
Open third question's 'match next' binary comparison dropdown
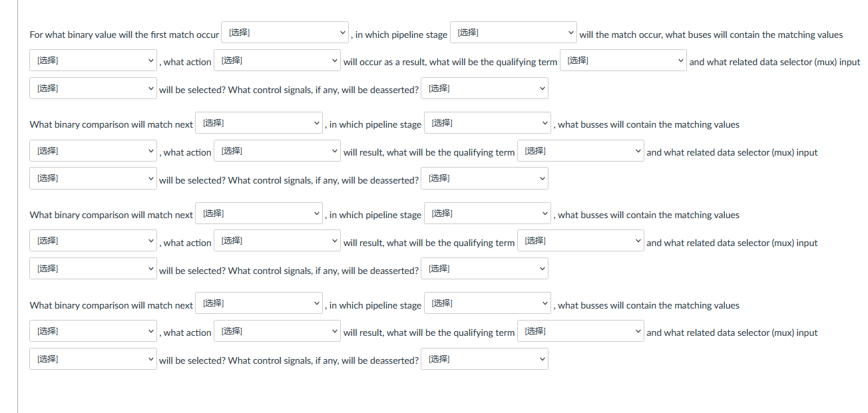click(x=259, y=213)
